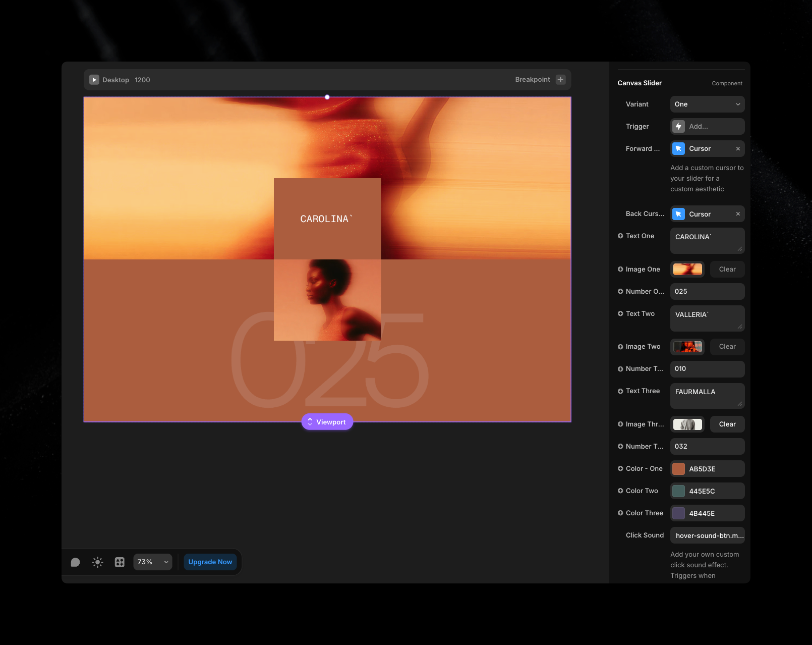Open the Color - One AB5D3E swatch
Viewport: 812px width, 645px height.
coord(679,469)
